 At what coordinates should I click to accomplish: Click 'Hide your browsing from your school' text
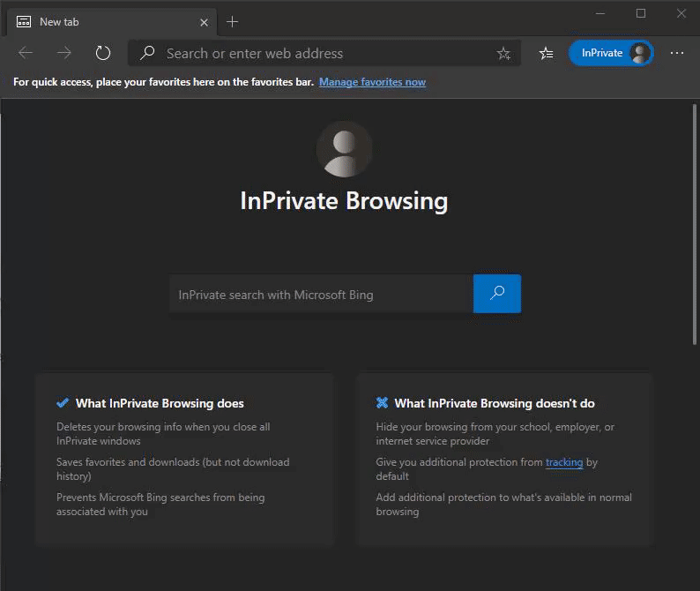pyautogui.click(x=495, y=434)
